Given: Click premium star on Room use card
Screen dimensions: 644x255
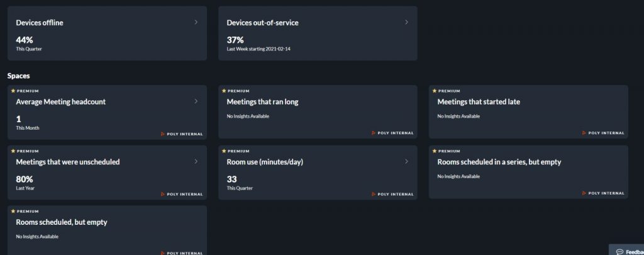Looking at the screenshot, I should (223, 151).
